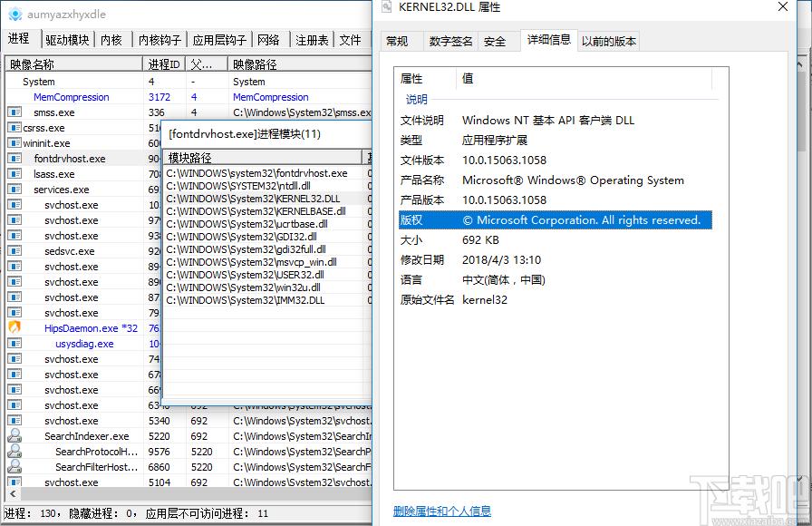
Task: Select the gdi32full.dll module row
Action: coord(267,249)
